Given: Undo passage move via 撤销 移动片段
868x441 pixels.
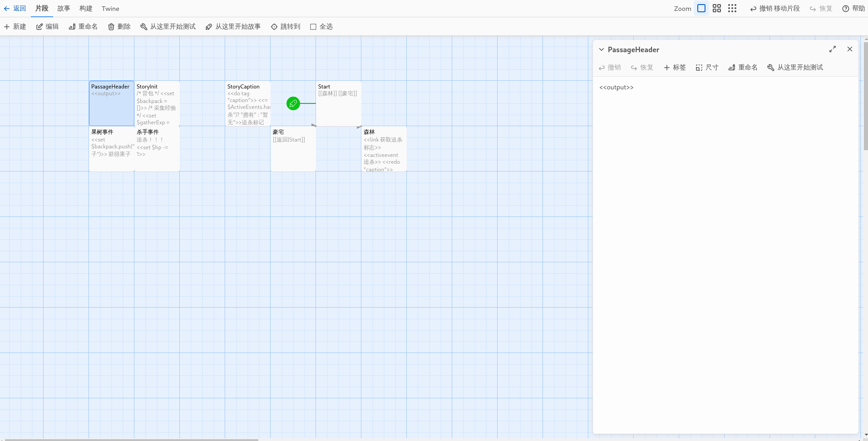Looking at the screenshot, I should click(x=775, y=8).
